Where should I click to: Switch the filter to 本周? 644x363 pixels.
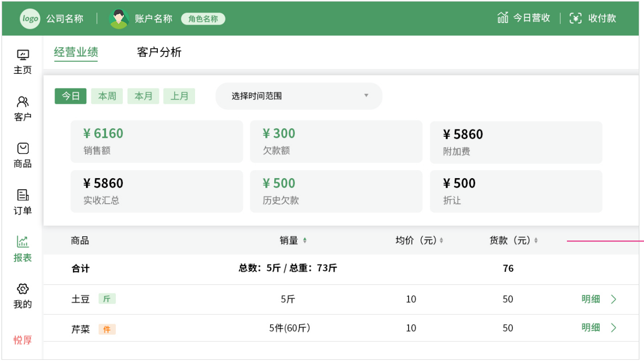[x=107, y=96]
